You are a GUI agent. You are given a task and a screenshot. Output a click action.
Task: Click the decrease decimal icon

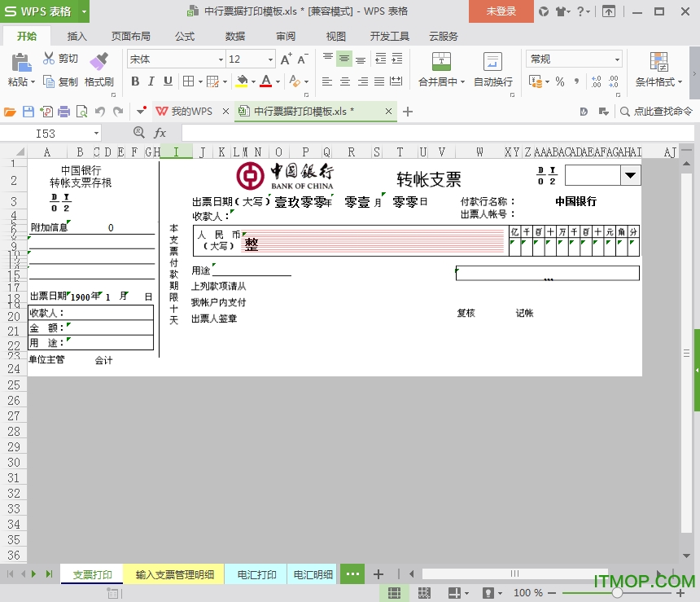coord(614,81)
